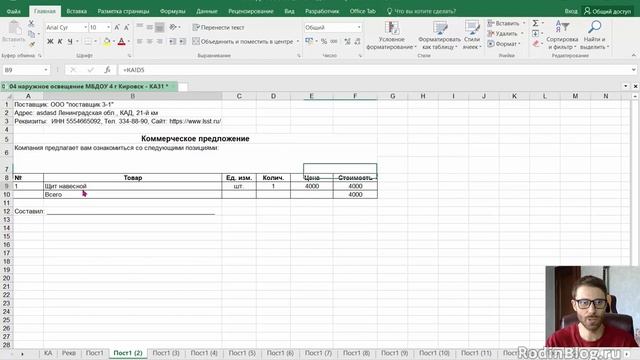640x360 pixels.
Task: Open Найти и выделить menu
Action: [594, 35]
